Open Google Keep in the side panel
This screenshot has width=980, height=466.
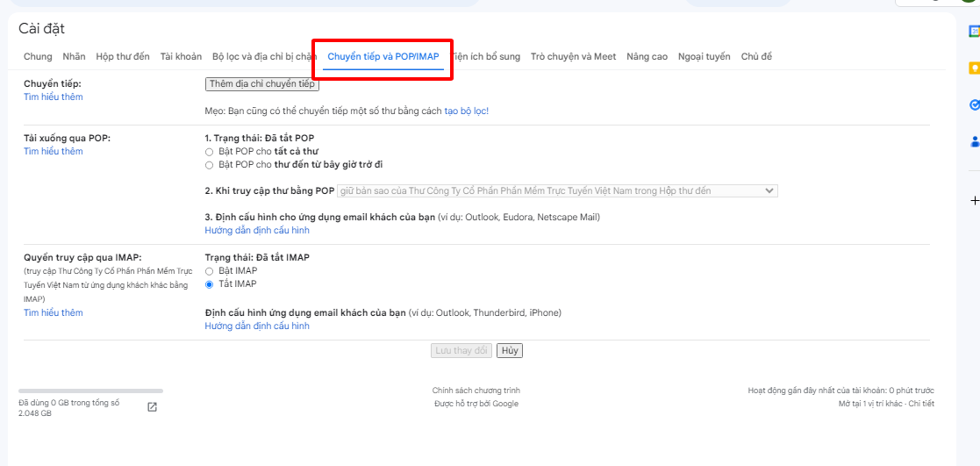click(x=974, y=68)
